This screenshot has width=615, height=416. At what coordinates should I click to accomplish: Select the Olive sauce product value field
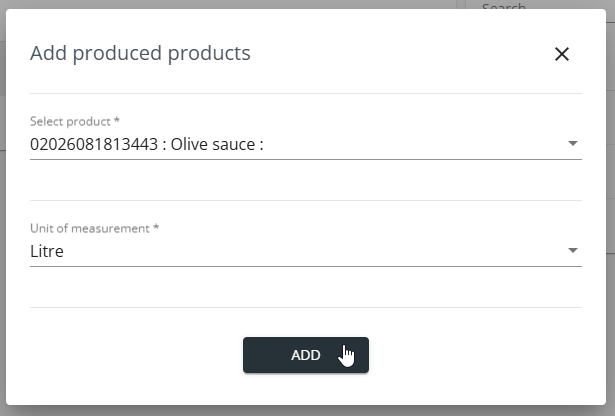click(306, 144)
